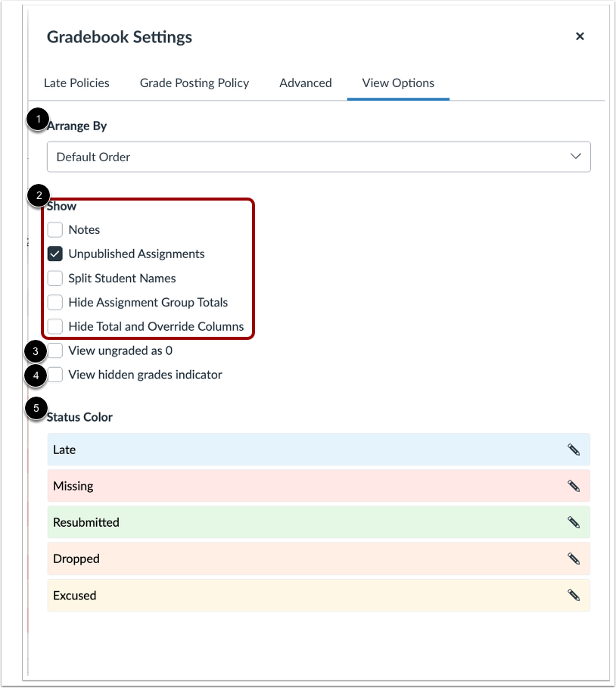This screenshot has height=688, width=616.
Task: Select the Advanced tab
Action: click(x=306, y=83)
